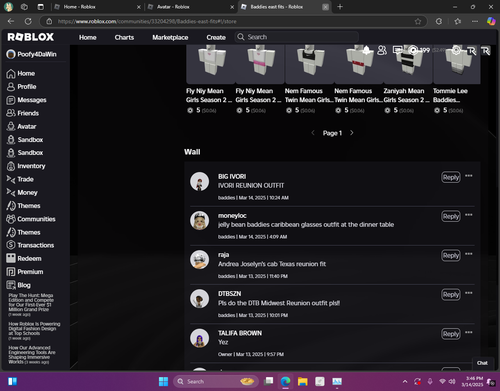Open the Tommie Lee Baddies item thumbnail
The image size is (500, 391).
pos(457,64)
